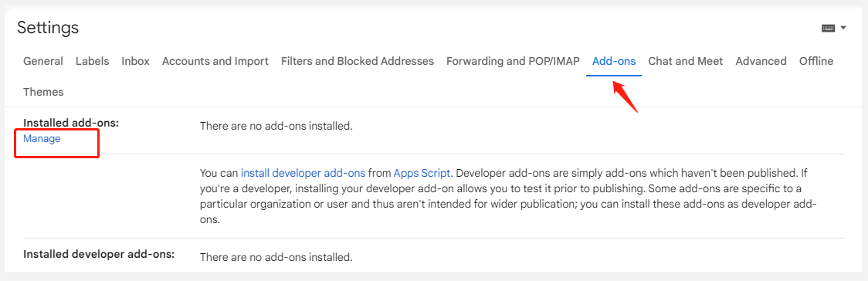This screenshot has height=281, width=868.
Task: Expand the input tools dropdown arrow
Action: point(843,28)
